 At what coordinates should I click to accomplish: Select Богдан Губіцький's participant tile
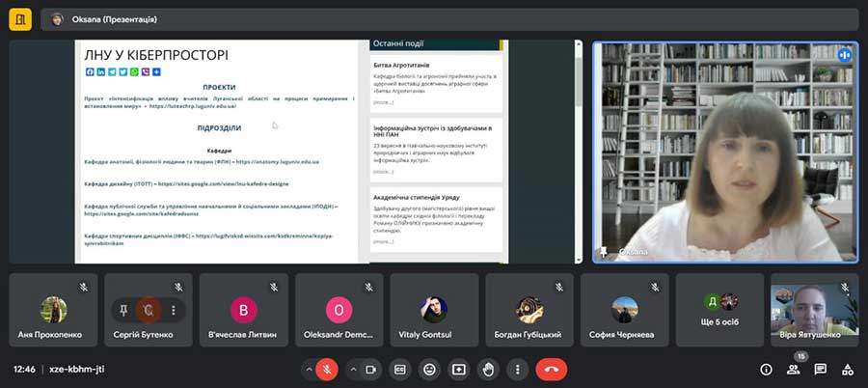coord(529,310)
